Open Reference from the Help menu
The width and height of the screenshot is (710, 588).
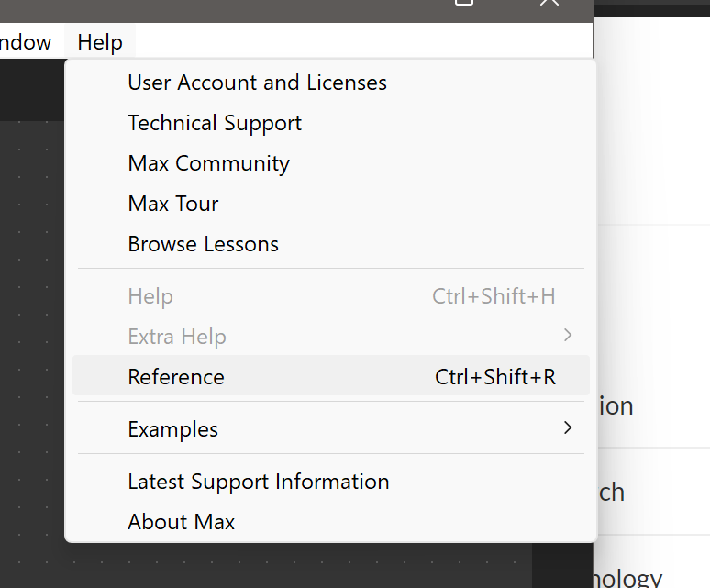[176, 377]
